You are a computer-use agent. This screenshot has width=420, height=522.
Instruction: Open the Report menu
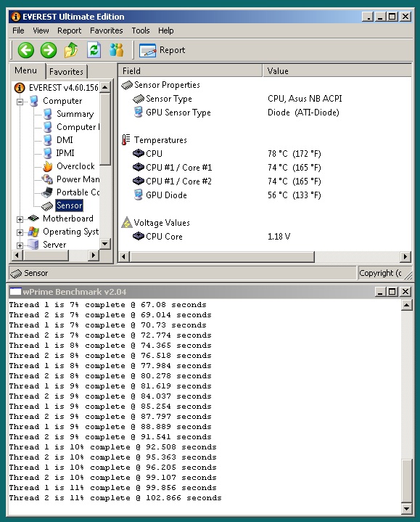(x=69, y=30)
